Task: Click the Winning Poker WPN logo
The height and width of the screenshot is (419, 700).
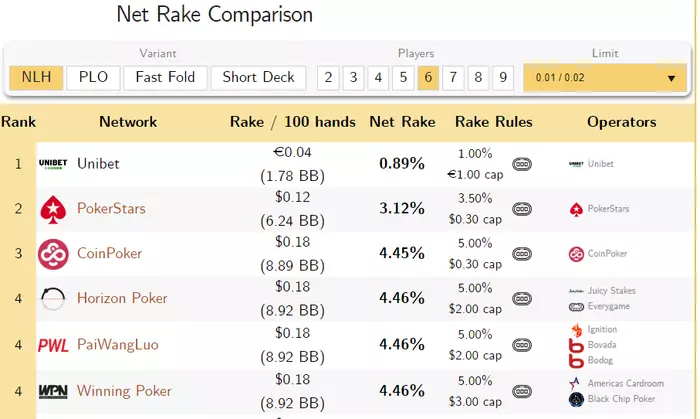Action: point(52,391)
